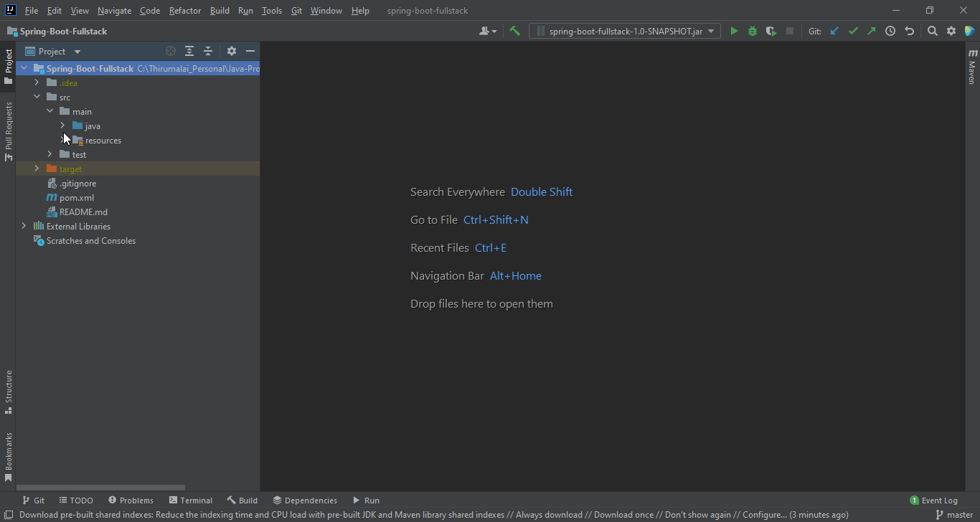Click the Build Project hammer icon
Screen dimensions: 980x522
514,31
